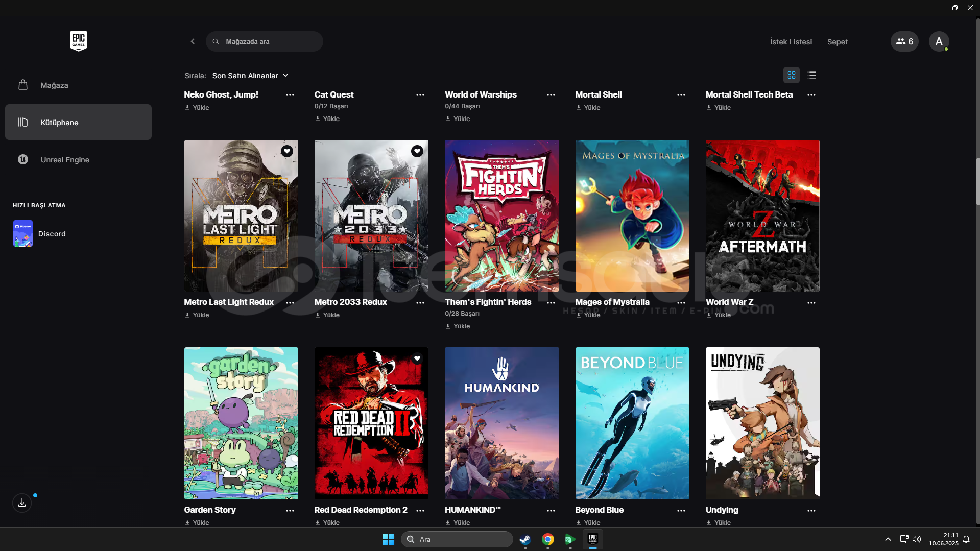Open options menu for Metro 2033 Redux

coord(420,303)
